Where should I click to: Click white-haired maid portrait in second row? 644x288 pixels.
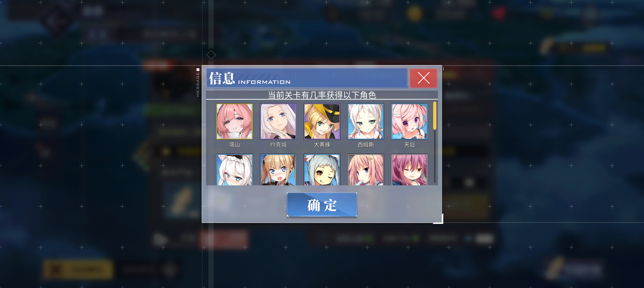coord(234,170)
